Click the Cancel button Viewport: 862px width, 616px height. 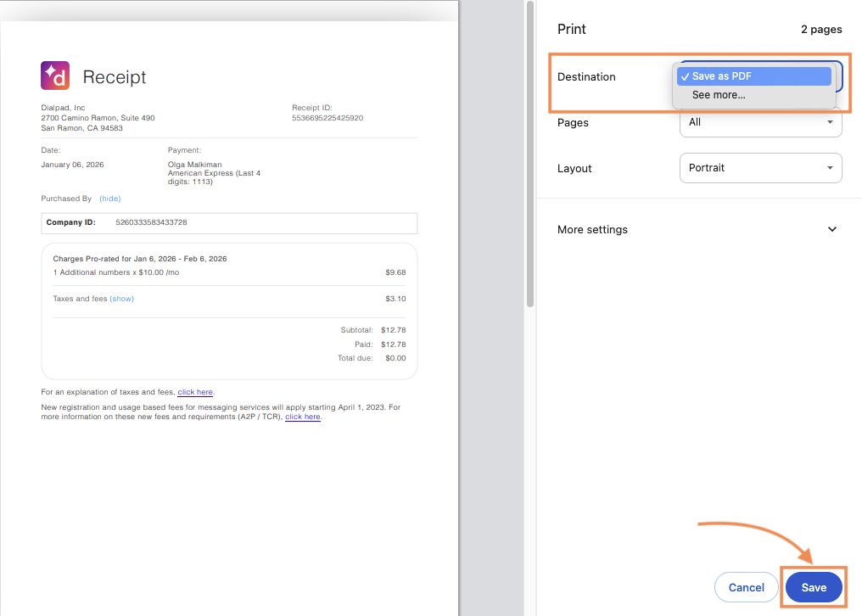click(x=746, y=587)
